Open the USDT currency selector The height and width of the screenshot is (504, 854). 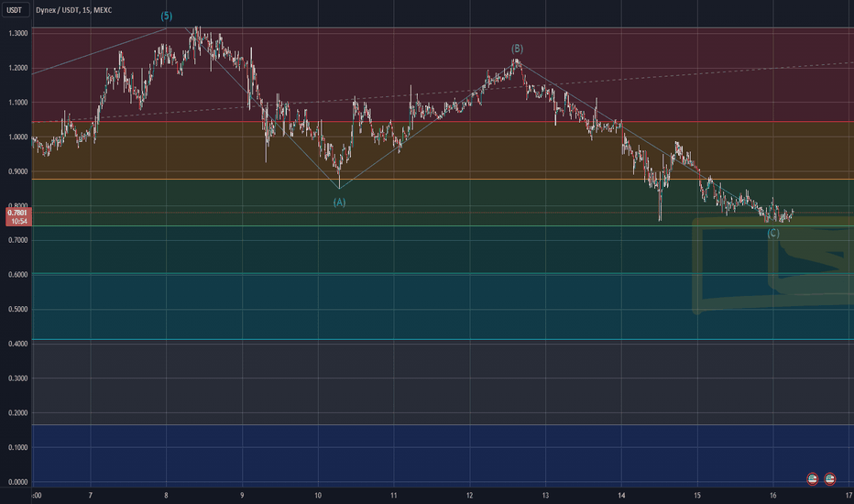pos(15,10)
